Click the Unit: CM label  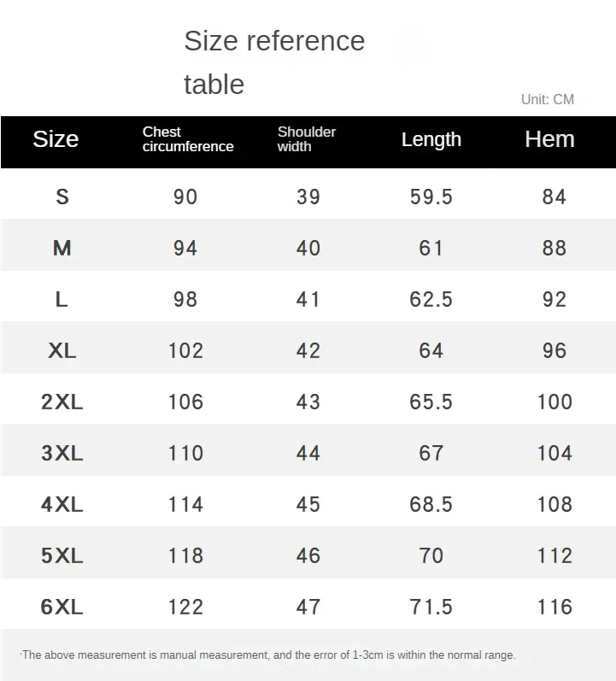[x=548, y=99]
